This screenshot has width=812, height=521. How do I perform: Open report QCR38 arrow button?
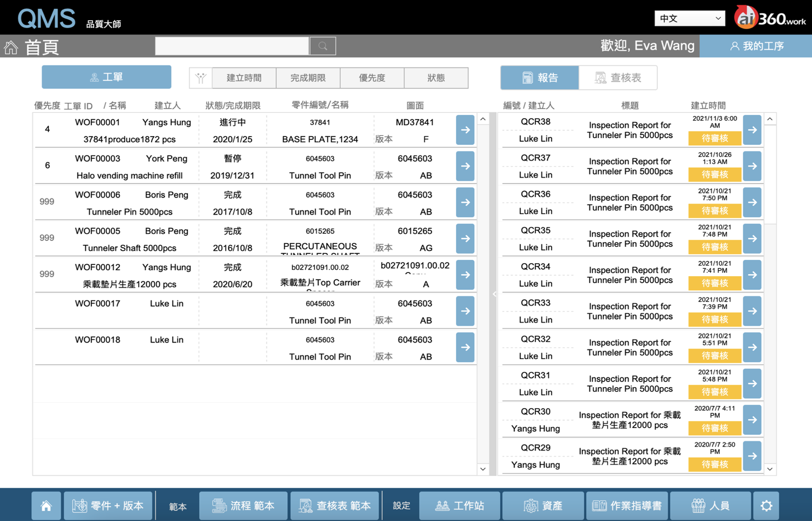[x=752, y=130]
